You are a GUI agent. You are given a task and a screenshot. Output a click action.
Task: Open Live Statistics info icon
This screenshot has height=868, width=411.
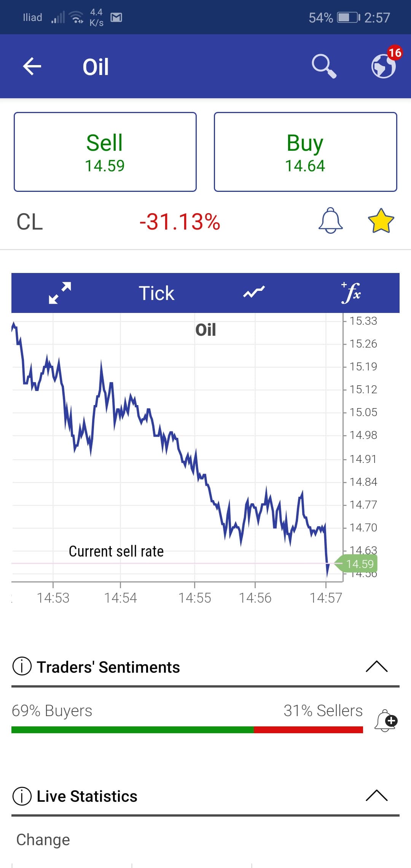point(22,796)
